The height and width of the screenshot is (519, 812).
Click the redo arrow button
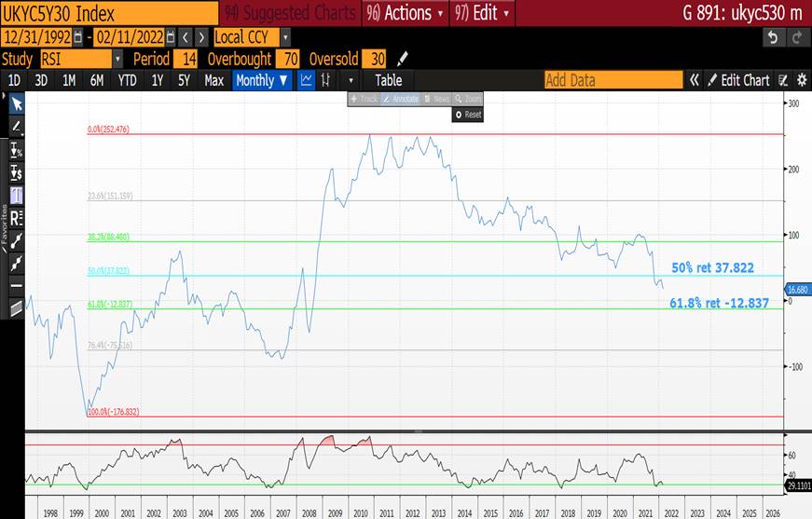pyautogui.click(x=796, y=38)
